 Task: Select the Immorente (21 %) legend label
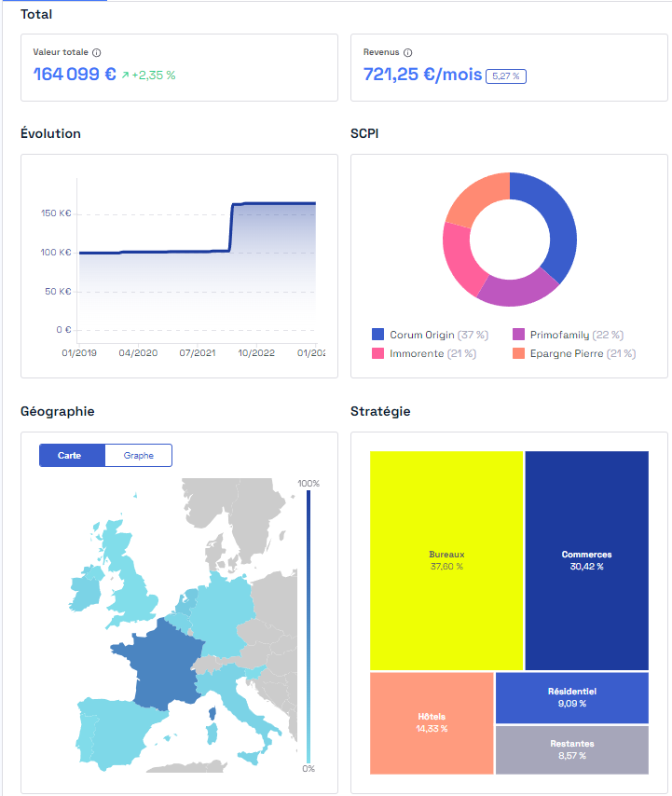(x=433, y=353)
